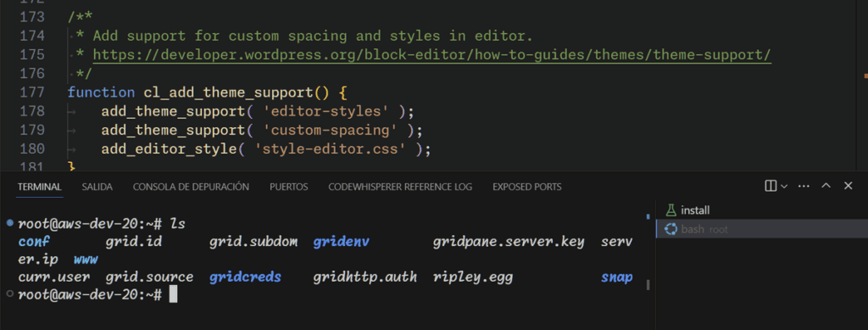Image resolution: width=868 pixels, height=330 pixels.
Task: Click the blue command marker beside ls prompt
Action: [x=10, y=223]
